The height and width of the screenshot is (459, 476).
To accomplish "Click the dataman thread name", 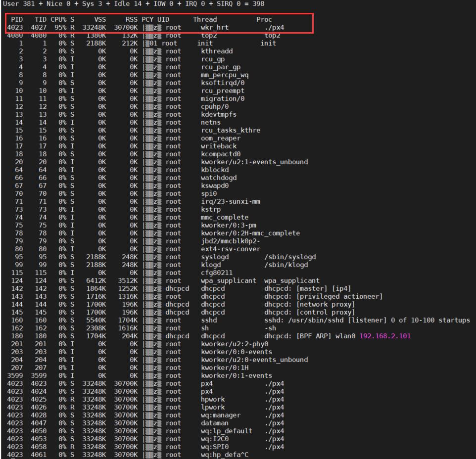I will coord(214,423).
